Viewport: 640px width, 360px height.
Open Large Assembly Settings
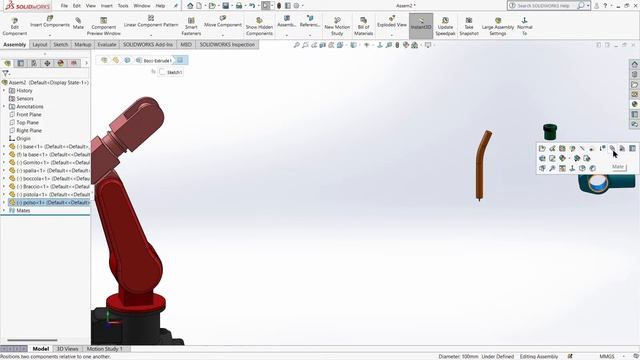click(x=498, y=27)
